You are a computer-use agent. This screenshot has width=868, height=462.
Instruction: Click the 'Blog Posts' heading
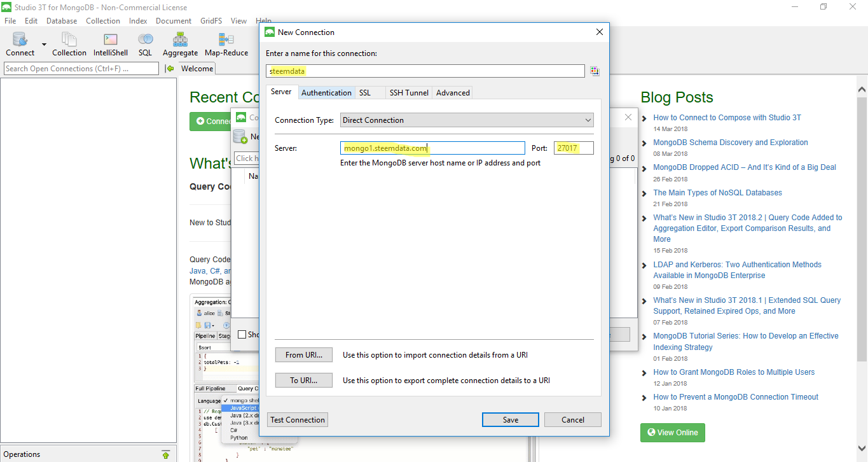tap(677, 97)
